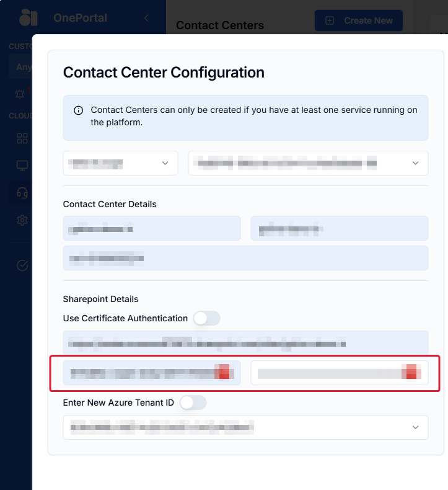Click right field under Contact Center Details
The height and width of the screenshot is (490, 448).
(340, 228)
